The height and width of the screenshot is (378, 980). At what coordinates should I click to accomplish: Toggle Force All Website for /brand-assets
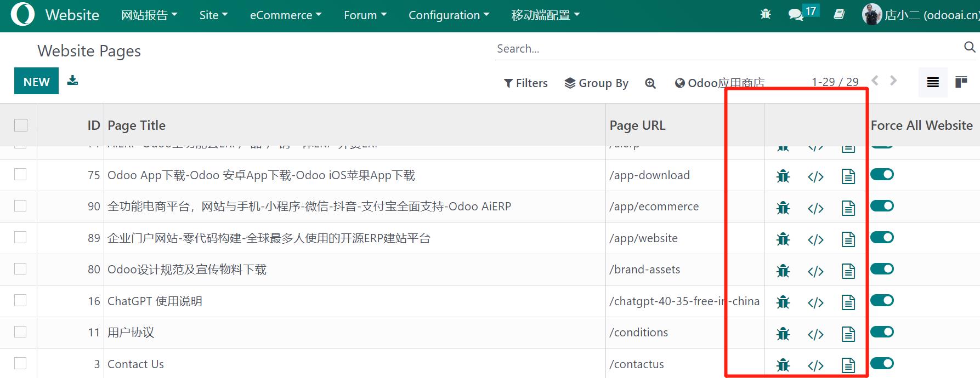click(x=882, y=268)
